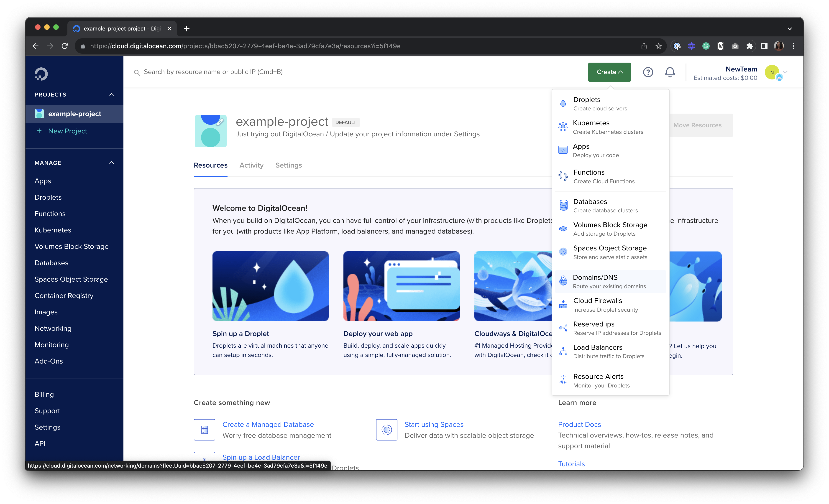Open Billing in the sidebar
Viewport: 829px width, 504px height.
[44, 394]
